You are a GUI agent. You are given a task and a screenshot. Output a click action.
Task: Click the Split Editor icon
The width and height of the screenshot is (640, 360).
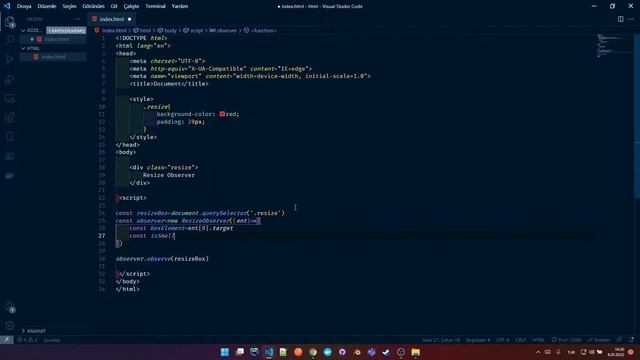(620, 19)
